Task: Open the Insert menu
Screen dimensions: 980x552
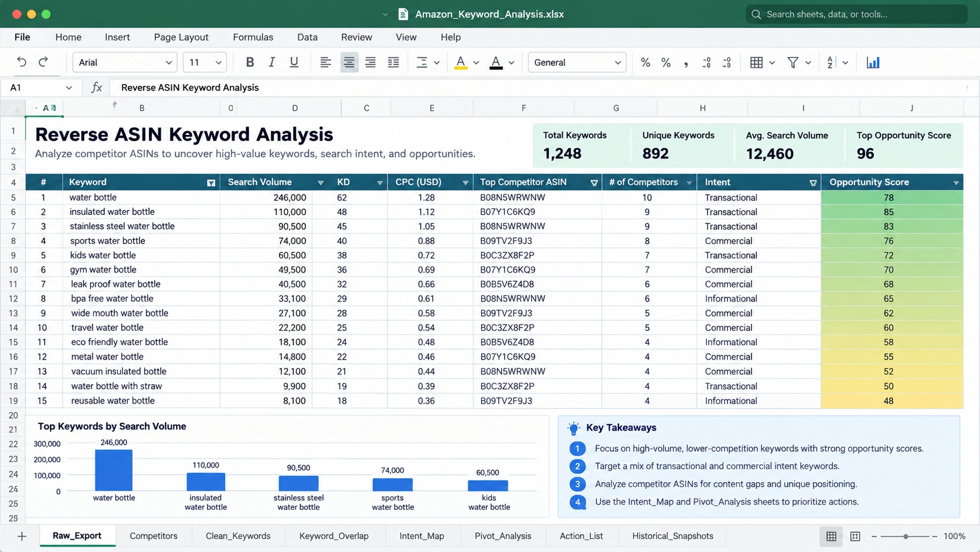Action: (117, 37)
